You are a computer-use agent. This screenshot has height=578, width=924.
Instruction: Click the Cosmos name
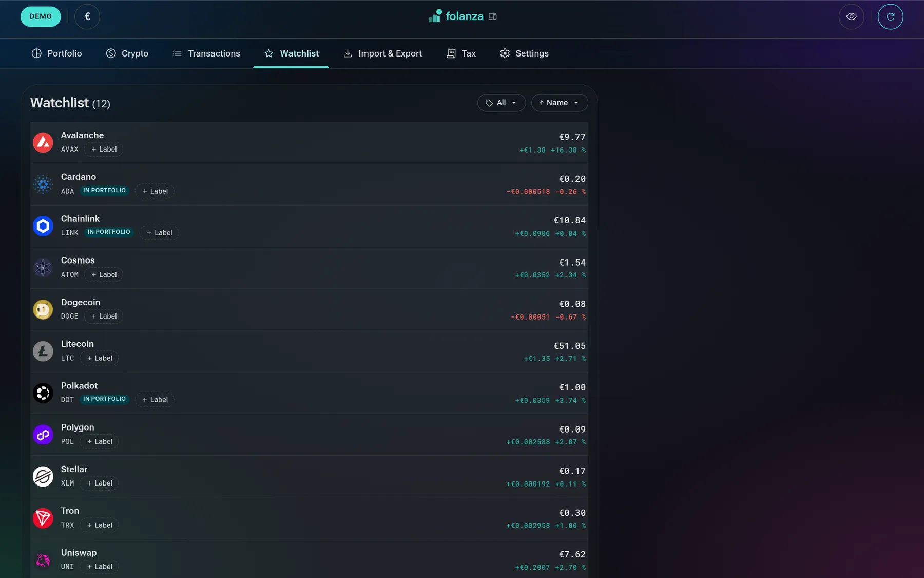click(78, 260)
